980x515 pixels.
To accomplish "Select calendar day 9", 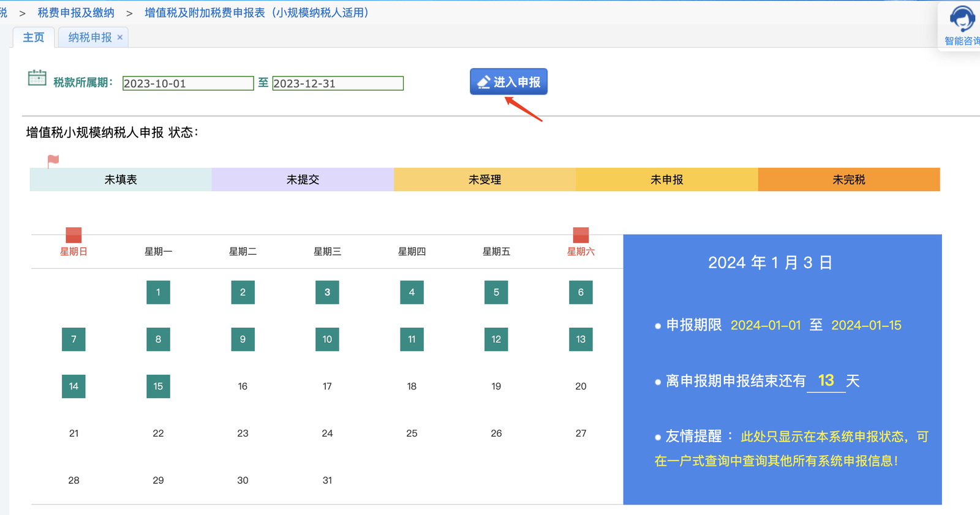I will [243, 339].
